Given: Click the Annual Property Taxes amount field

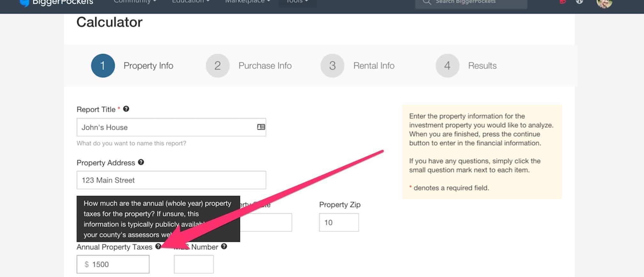Looking at the screenshot, I should pos(113,264).
